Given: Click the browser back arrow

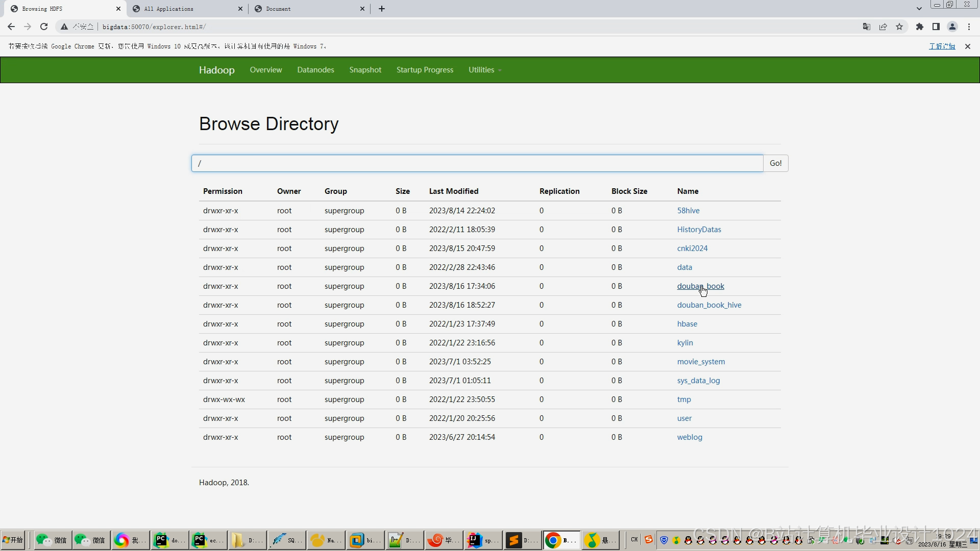Looking at the screenshot, I should point(11,27).
